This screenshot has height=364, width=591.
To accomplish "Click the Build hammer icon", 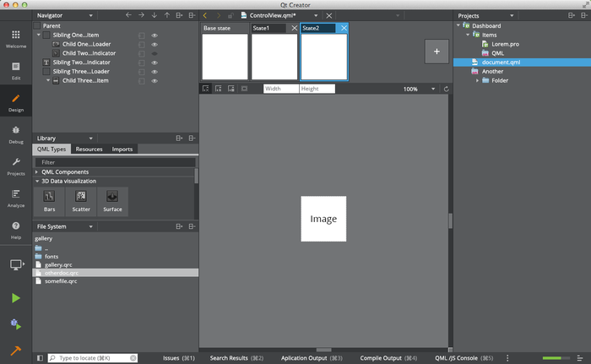I will click(16, 350).
